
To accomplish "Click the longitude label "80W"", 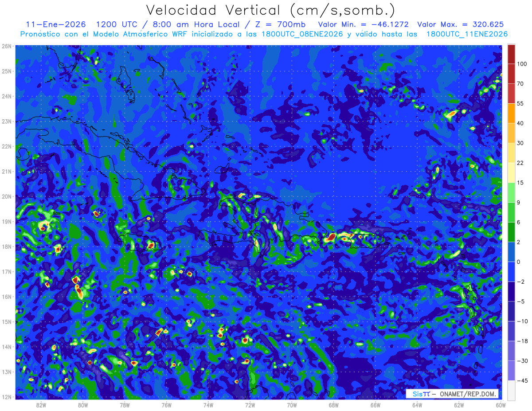I will tap(83, 406).
